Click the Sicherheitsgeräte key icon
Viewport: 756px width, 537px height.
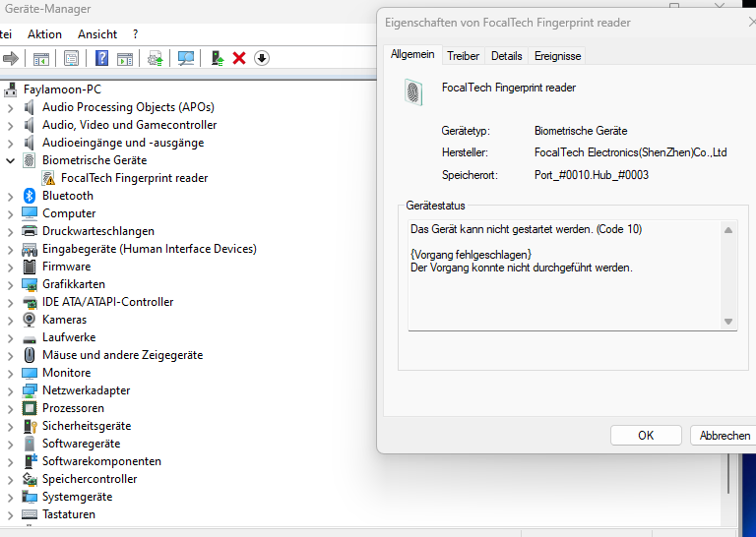[x=30, y=426]
